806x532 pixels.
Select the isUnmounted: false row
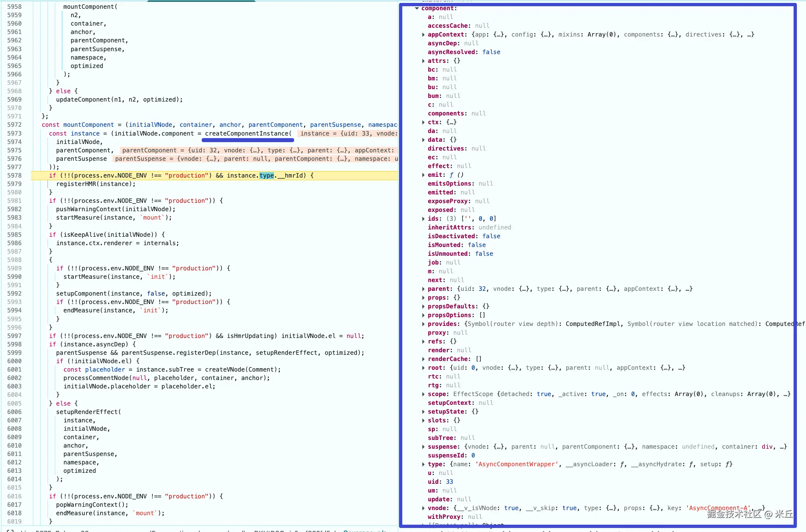(460, 254)
